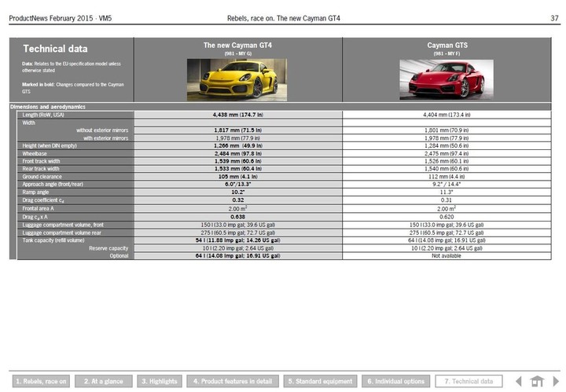The height and width of the screenshot is (392, 566).
Task: Click the '1,801 mm (70.9 in)' value
Action: [447, 130]
